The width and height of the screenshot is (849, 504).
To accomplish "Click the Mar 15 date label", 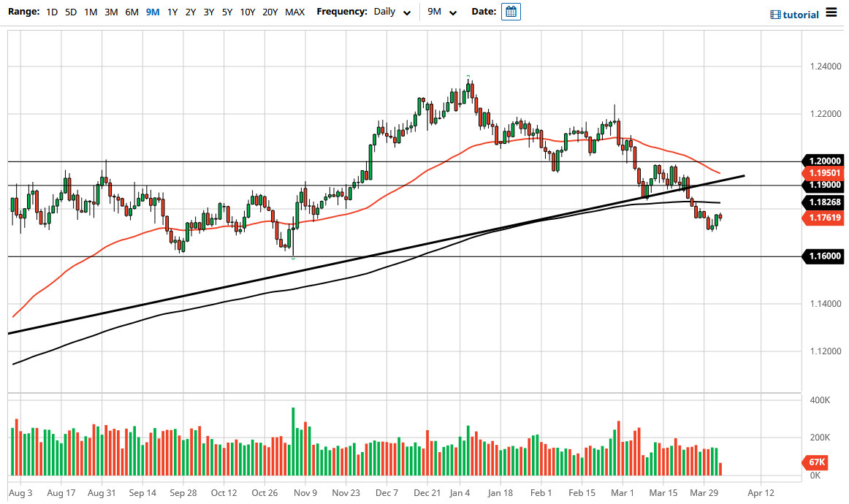I will (x=663, y=492).
